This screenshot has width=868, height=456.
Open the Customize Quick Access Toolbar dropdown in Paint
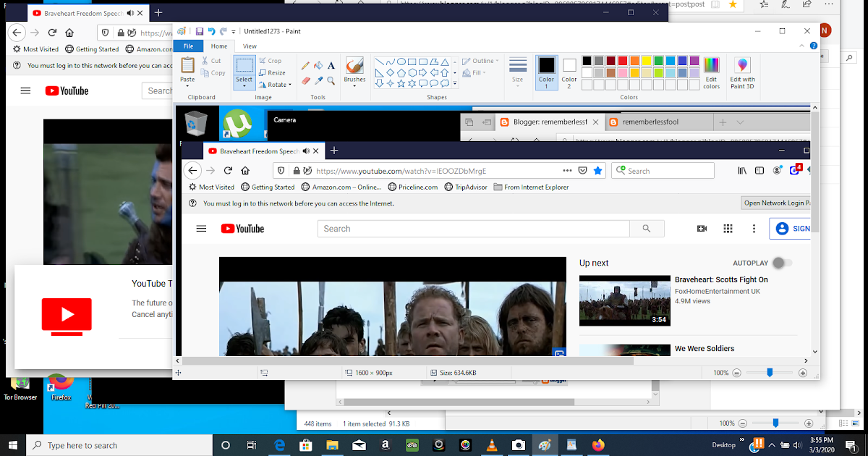point(234,32)
